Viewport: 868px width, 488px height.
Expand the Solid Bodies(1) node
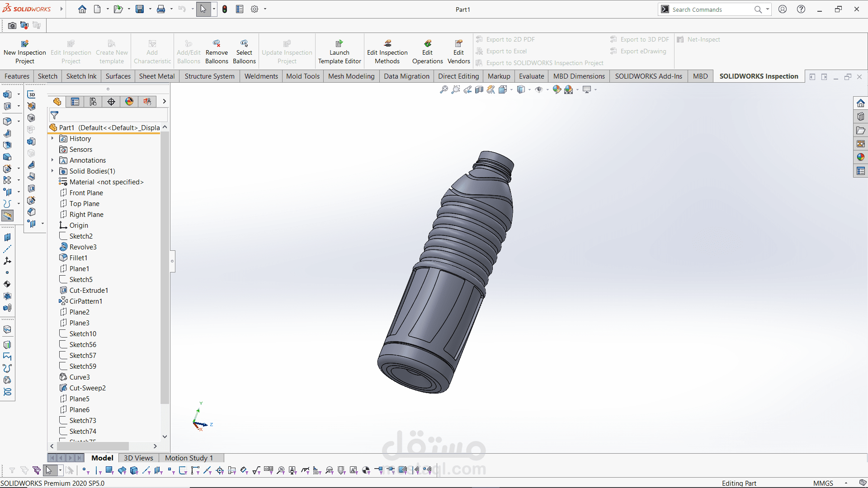click(52, 171)
